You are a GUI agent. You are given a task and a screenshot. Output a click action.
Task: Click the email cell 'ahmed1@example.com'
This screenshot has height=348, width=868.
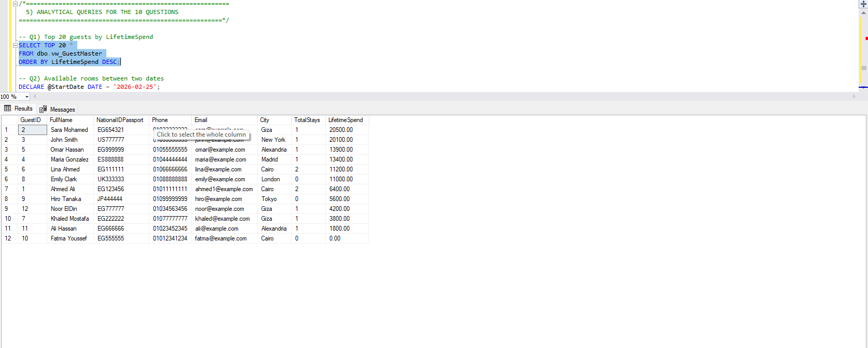click(x=224, y=189)
